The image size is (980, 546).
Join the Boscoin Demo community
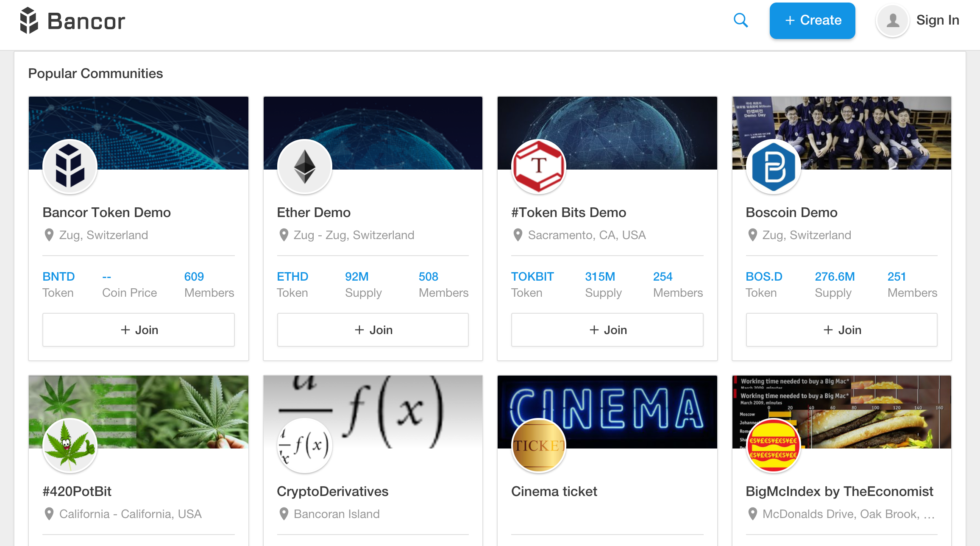(x=842, y=330)
